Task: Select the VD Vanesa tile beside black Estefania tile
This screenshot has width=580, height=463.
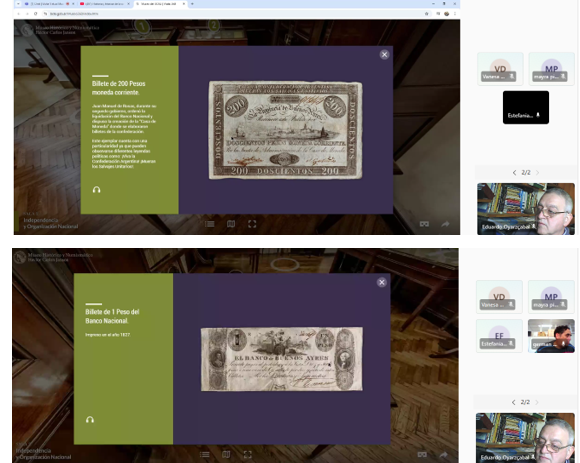Action: 500,69
